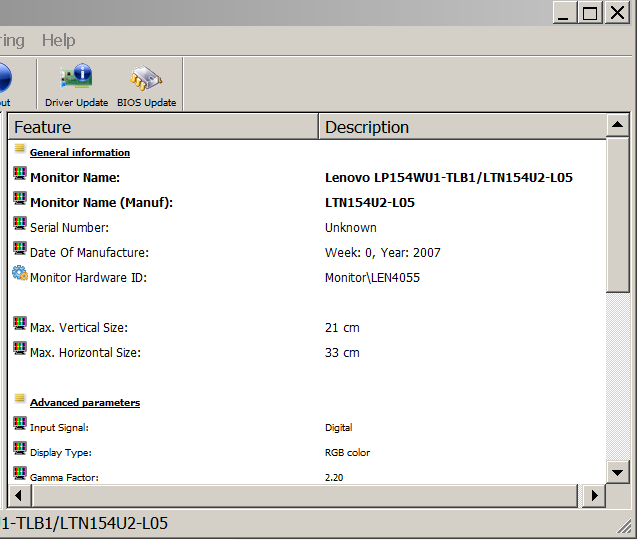This screenshot has height=540, width=637.
Task: Click the monitor icon beside Date Of Manufacture
Action: coord(20,248)
